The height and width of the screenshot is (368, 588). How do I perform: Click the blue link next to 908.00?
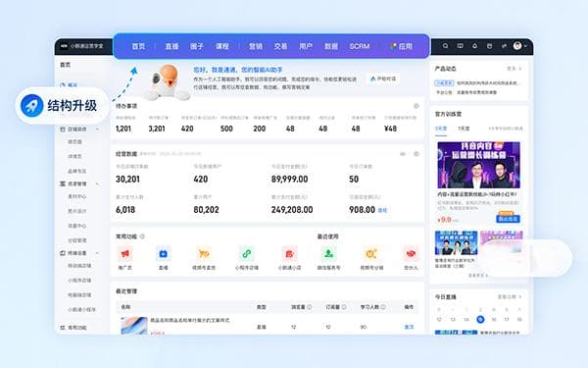point(382,210)
